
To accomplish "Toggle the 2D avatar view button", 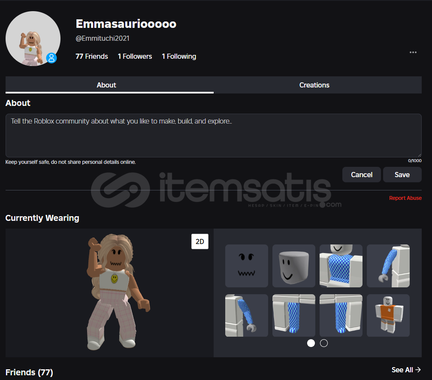I will 200,241.
